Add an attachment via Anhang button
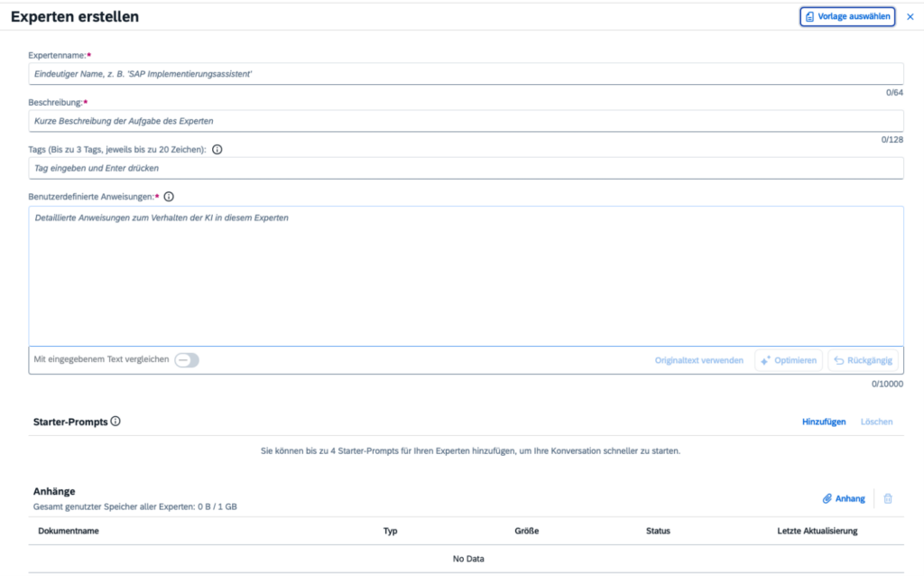Viewport: 924px width, 576px height. coord(844,498)
